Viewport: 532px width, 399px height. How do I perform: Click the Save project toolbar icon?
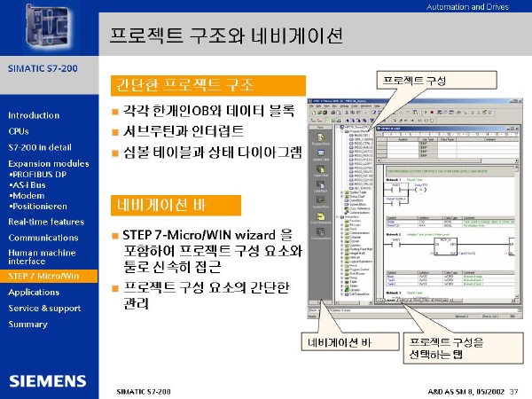coord(325,113)
